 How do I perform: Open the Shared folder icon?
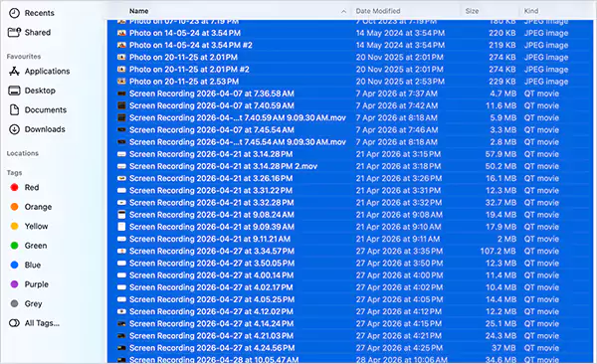pyautogui.click(x=15, y=33)
